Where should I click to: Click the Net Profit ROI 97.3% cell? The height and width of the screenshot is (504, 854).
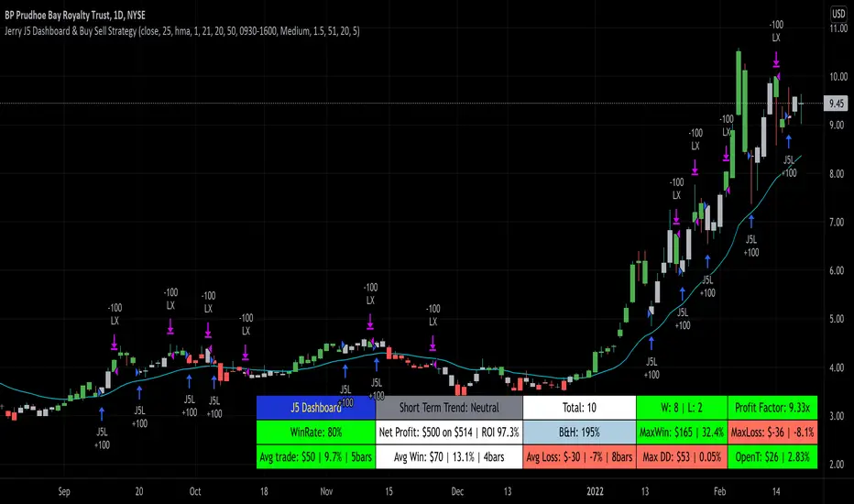point(449,433)
